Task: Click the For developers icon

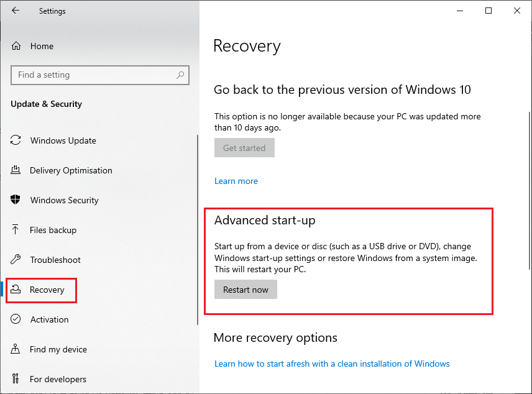Action: (17, 379)
